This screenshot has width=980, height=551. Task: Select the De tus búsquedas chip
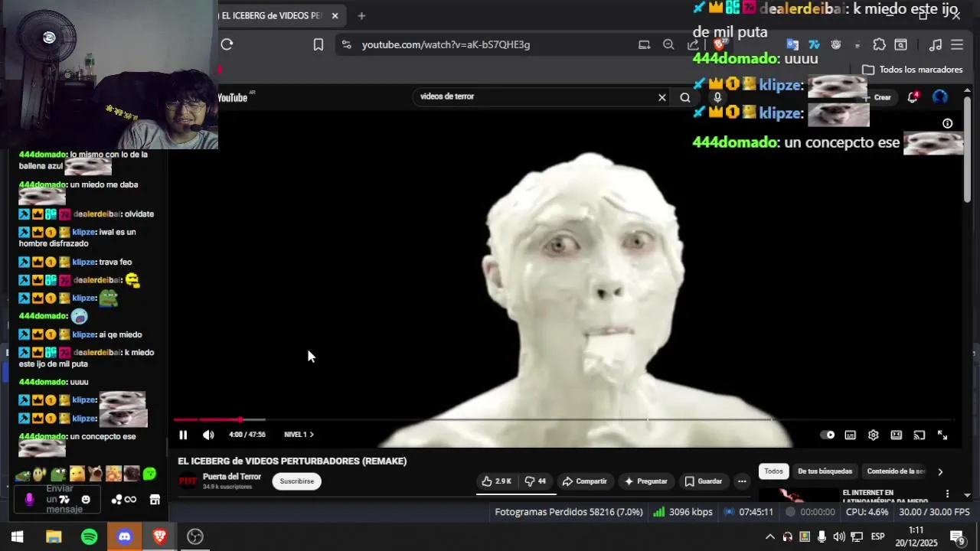click(825, 471)
